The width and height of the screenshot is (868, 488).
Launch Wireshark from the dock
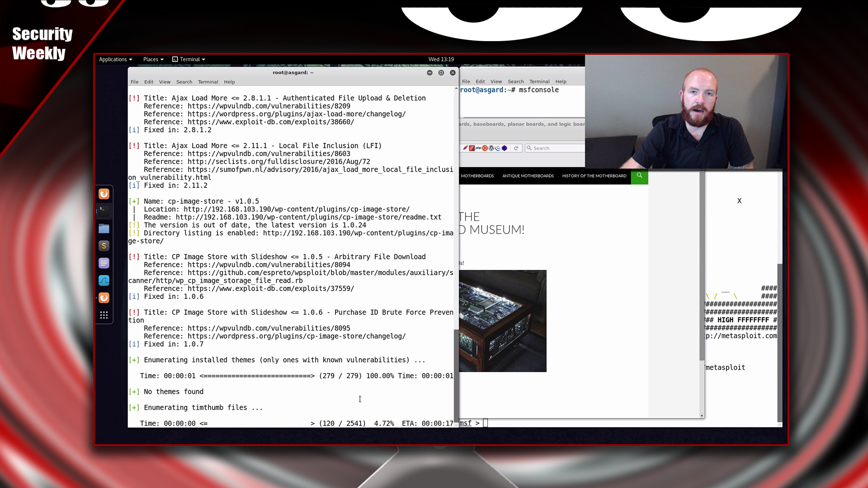(x=104, y=281)
